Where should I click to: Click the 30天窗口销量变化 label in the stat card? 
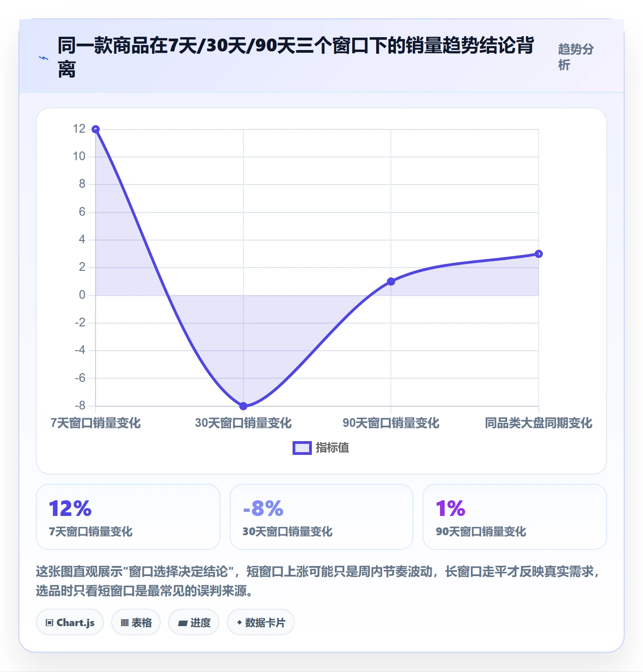tap(288, 532)
